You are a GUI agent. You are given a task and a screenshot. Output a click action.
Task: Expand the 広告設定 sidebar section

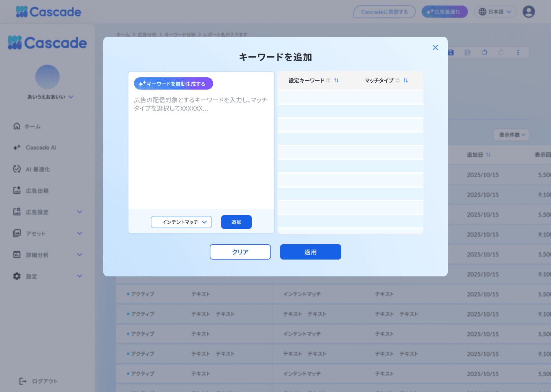(x=47, y=212)
